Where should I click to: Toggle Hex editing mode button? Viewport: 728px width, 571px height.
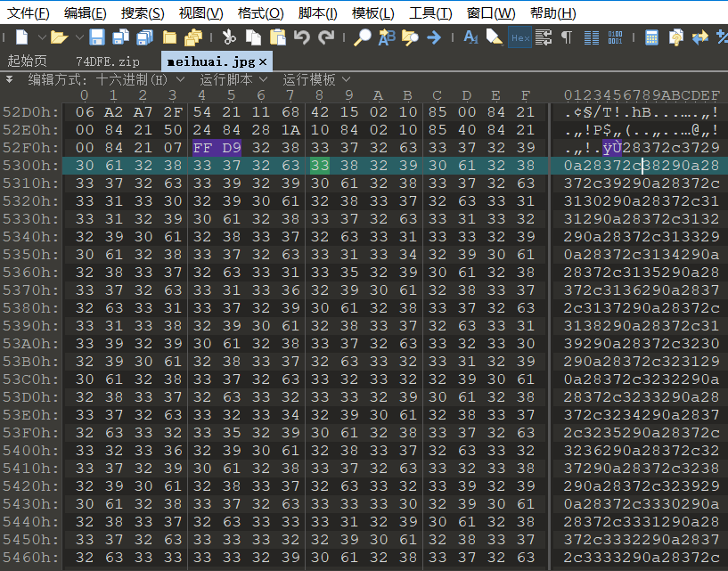tap(519, 37)
